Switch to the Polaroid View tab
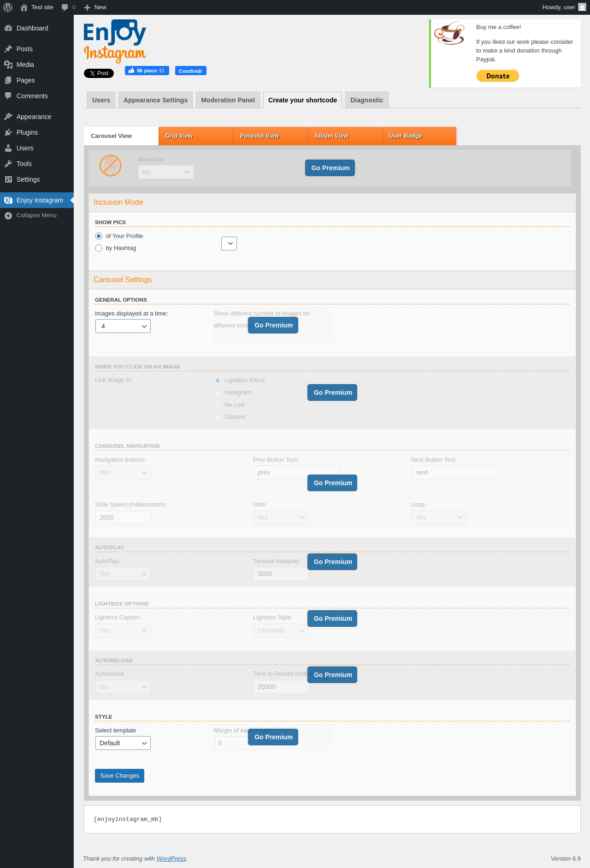Viewport: 590px width, 868px height. tap(271, 136)
